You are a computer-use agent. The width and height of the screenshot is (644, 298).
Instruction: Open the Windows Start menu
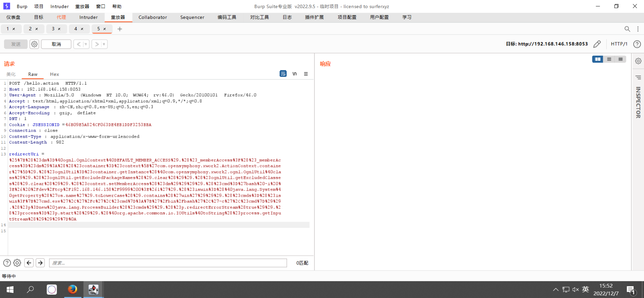(x=10, y=289)
